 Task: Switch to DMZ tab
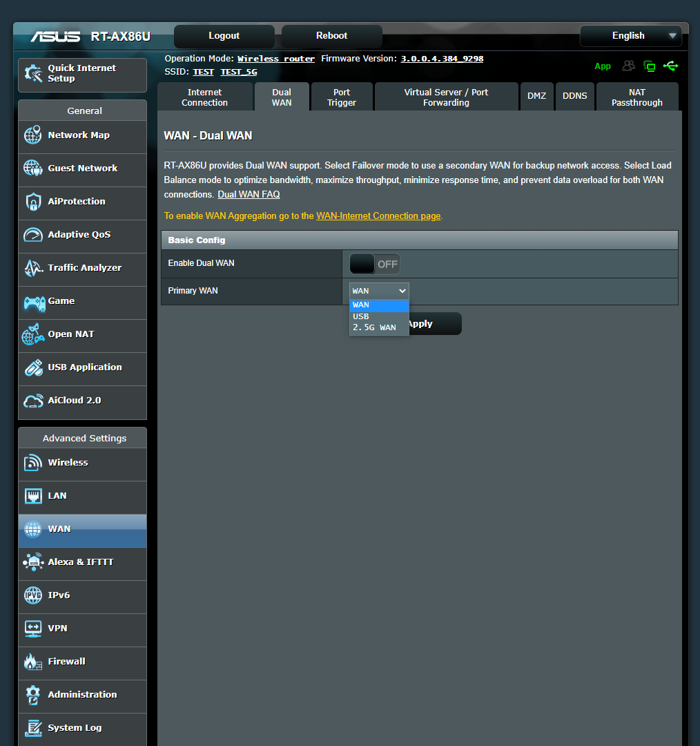(x=537, y=96)
